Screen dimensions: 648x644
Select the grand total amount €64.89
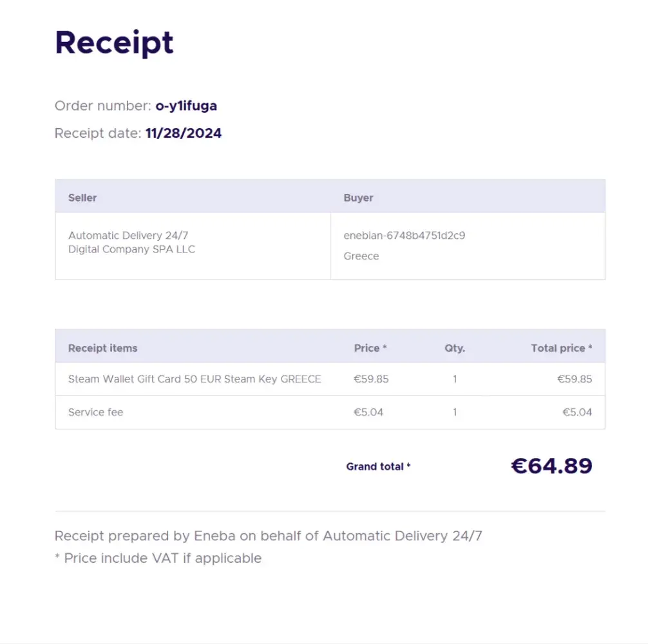pyautogui.click(x=551, y=466)
